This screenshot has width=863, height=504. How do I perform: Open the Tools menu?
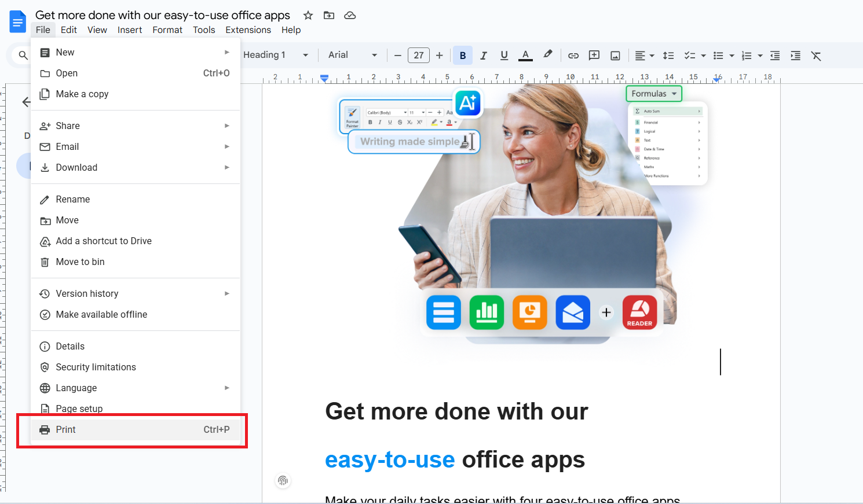(x=204, y=30)
